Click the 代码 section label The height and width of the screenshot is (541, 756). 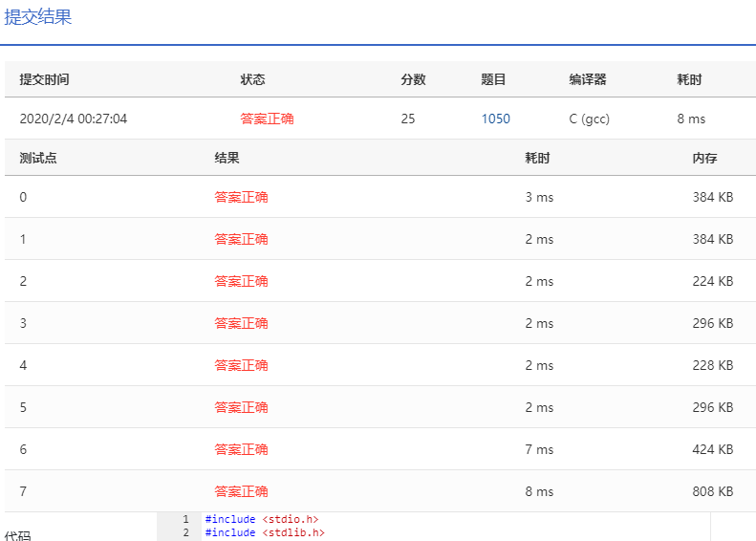[x=17, y=535]
